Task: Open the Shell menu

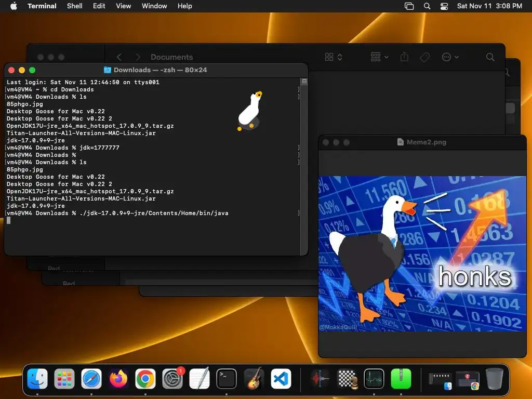Action: [75, 6]
